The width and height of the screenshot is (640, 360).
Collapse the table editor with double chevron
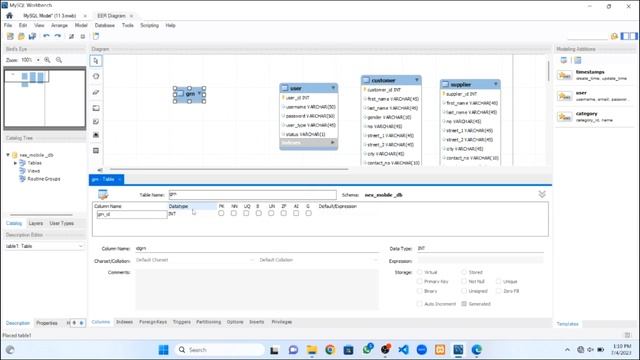(x=542, y=194)
